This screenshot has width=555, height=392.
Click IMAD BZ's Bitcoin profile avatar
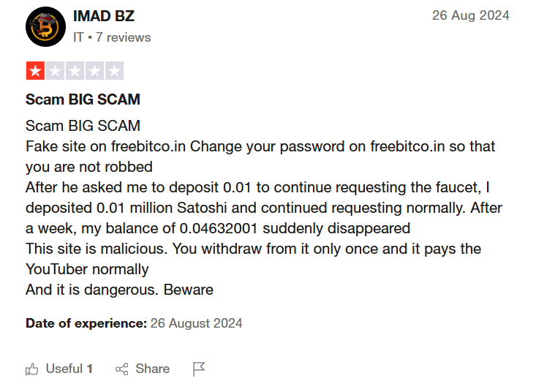pyautogui.click(x=45, y=26)
